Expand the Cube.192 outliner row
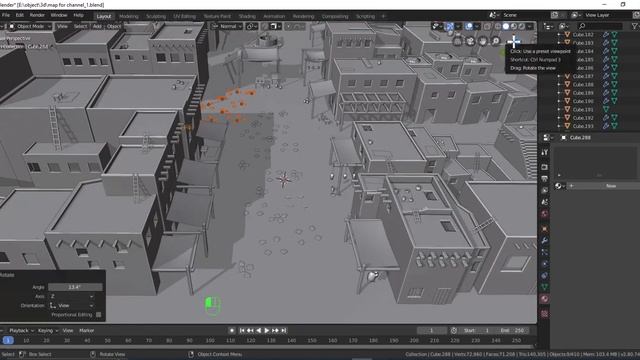 pyautogui.click(x=559, y=118)
